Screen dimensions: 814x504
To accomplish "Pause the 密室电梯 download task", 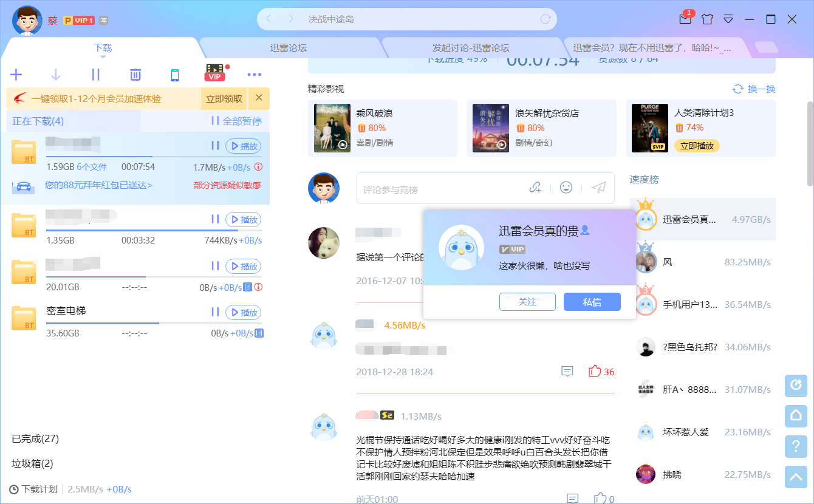I will tap(214, 312).
